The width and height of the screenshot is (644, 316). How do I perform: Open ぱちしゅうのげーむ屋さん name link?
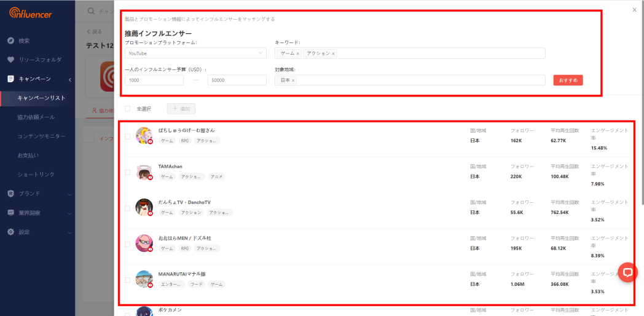point(186,130)
